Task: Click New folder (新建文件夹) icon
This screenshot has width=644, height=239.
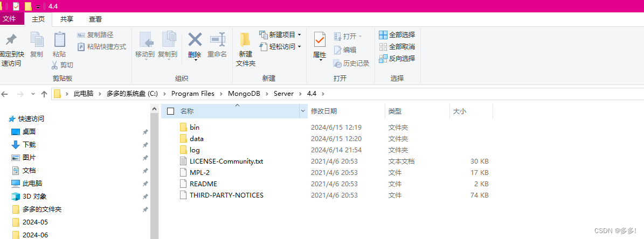Action: (x=246, y=40)
